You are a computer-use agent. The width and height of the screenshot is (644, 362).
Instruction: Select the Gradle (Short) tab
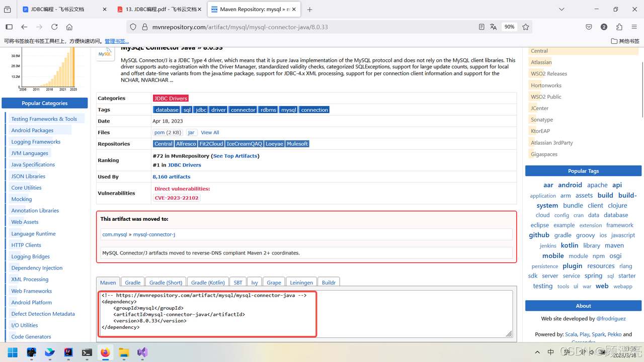[166, 283]
